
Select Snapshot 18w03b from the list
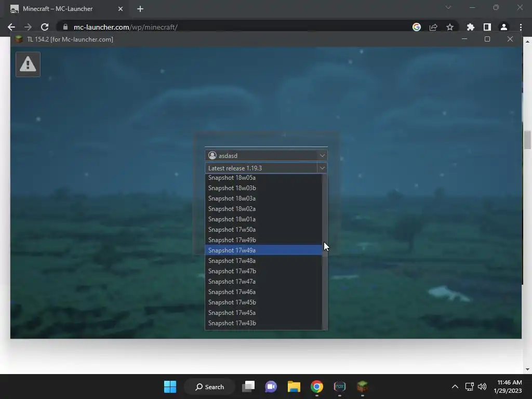coord(263,188)
